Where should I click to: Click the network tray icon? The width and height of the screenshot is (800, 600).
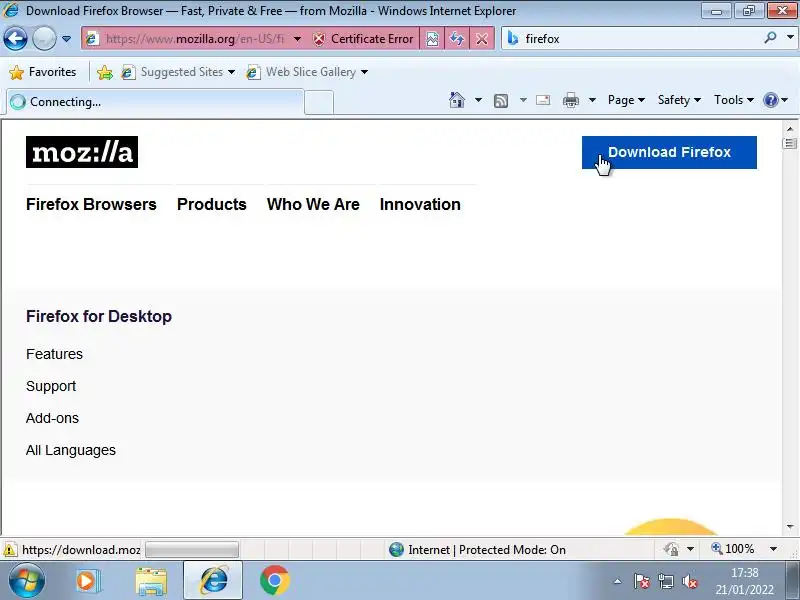[665, 581]
